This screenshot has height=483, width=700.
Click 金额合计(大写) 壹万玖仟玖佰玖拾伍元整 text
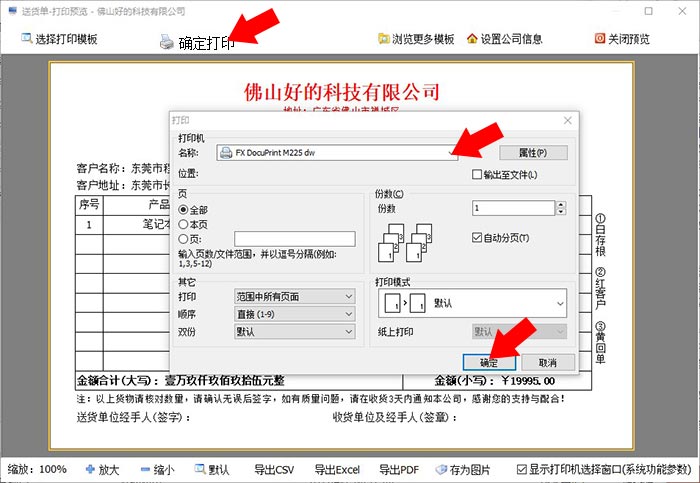click(x=180, y=381)
